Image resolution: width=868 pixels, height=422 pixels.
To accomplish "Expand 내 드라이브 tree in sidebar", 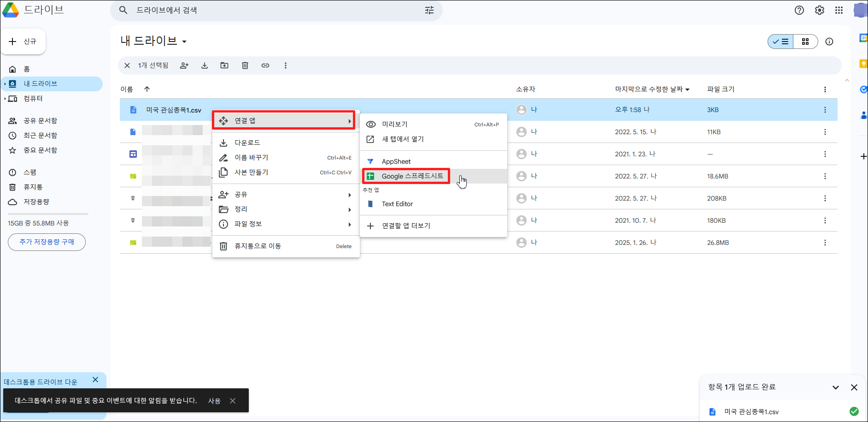I will coord(5,84).
